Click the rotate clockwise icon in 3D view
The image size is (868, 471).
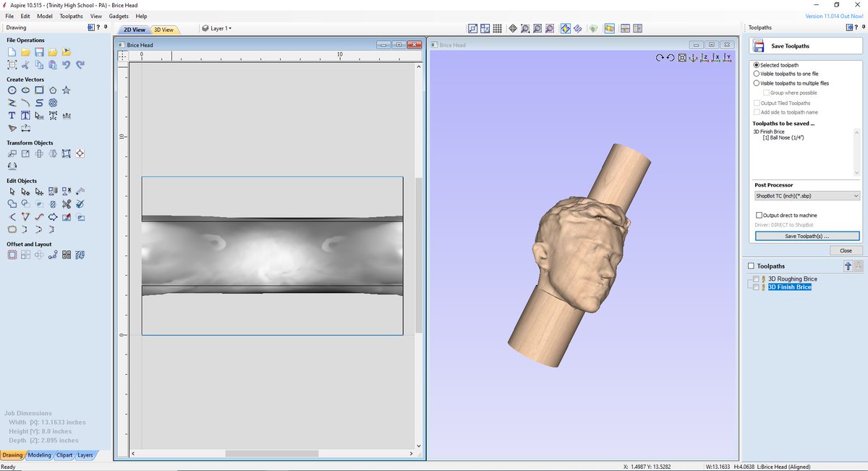660,58
